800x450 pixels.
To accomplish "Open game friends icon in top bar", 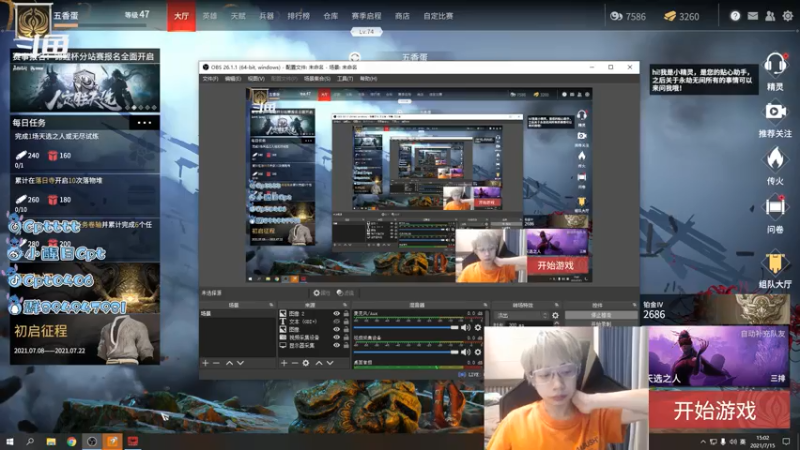I will pos(770,16).
